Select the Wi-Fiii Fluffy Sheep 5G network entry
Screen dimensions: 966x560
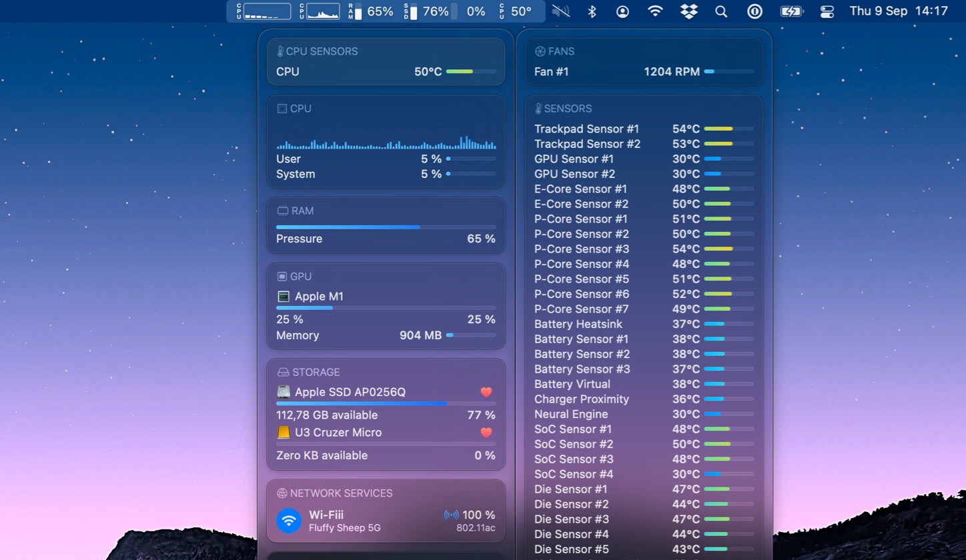[x=386, y=521]
